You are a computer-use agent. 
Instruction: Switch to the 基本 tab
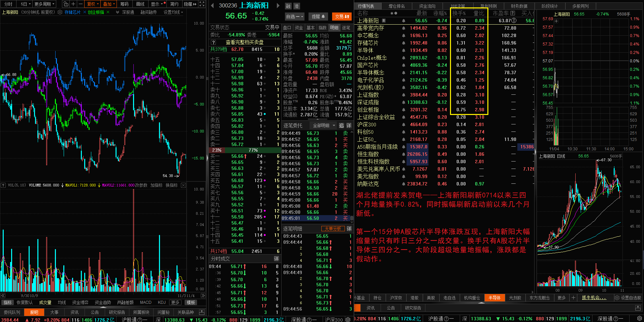click(x=311, y=28)
